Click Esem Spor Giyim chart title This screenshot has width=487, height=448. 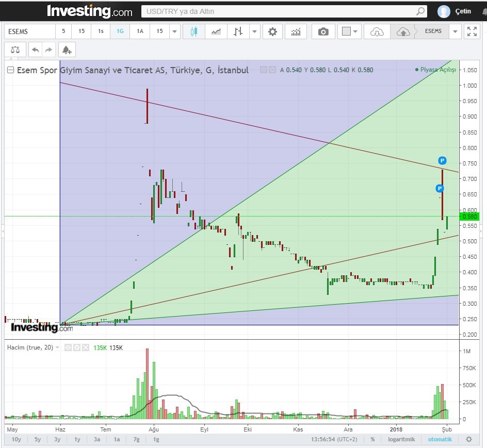[133, 70]
